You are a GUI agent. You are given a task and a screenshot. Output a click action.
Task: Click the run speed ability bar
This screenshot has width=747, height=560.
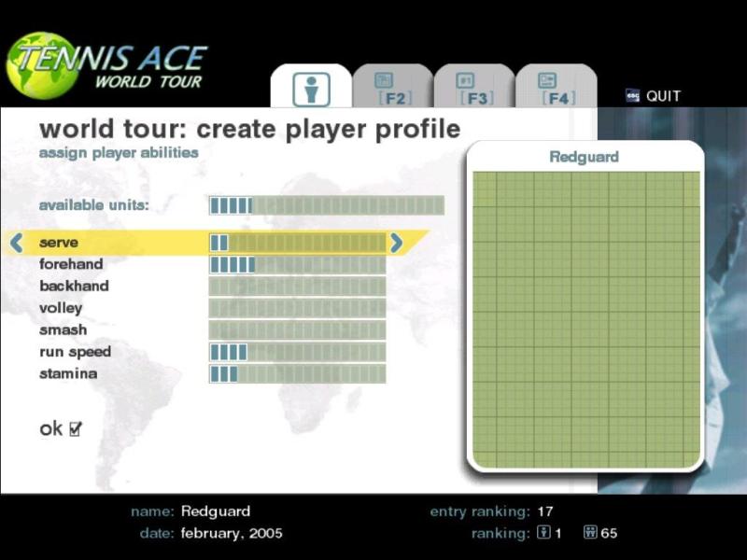[x=297, y=352]
